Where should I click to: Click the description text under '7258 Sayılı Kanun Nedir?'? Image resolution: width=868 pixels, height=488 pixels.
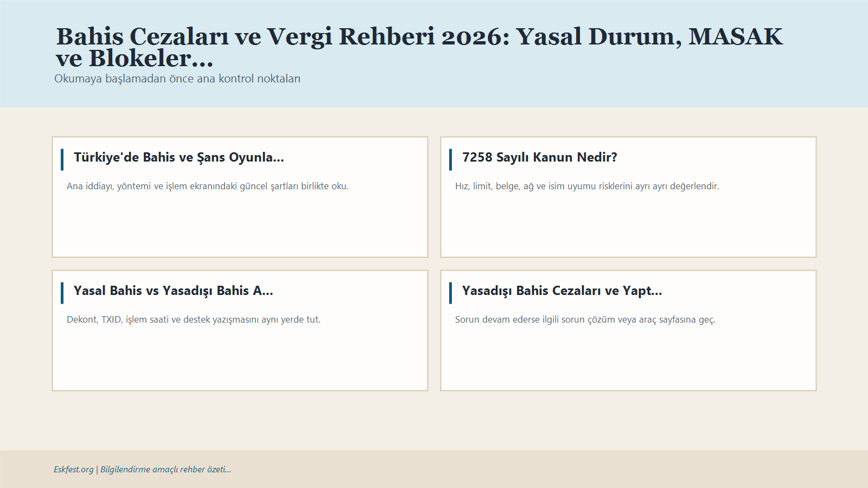(x=588, y=187)
